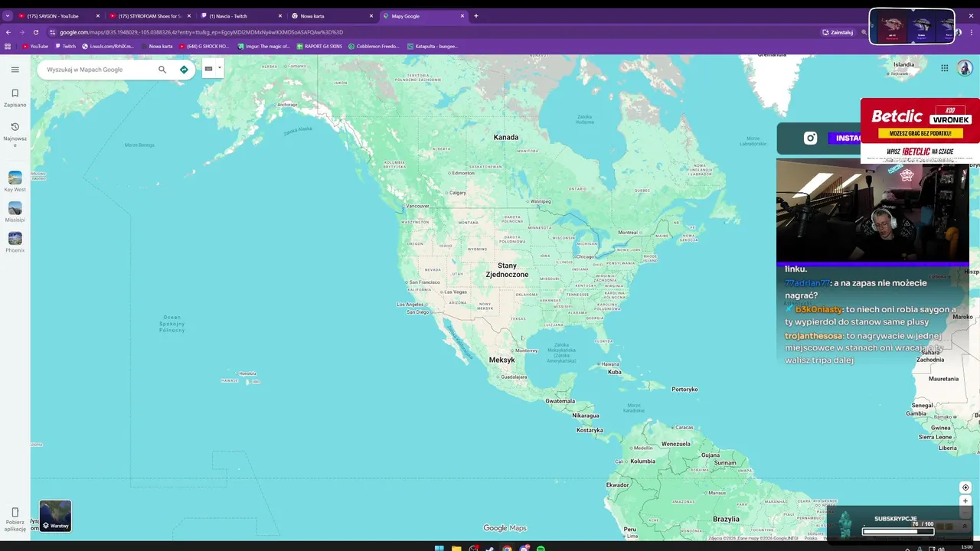
Task: Click the Kanada map label
Action: click(x=506, y=137)
